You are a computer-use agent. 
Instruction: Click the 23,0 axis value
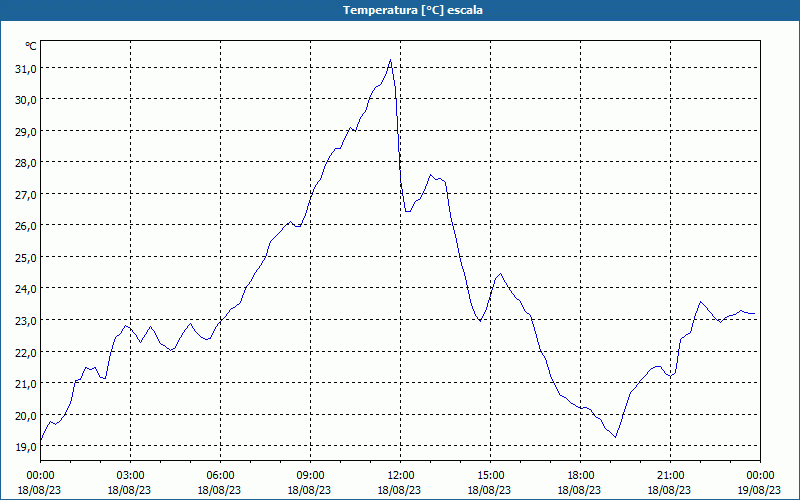tap(26, 320)
